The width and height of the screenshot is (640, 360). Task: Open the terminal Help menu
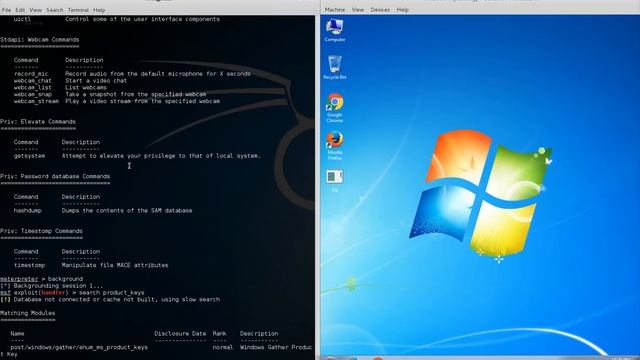pos(99,10)
